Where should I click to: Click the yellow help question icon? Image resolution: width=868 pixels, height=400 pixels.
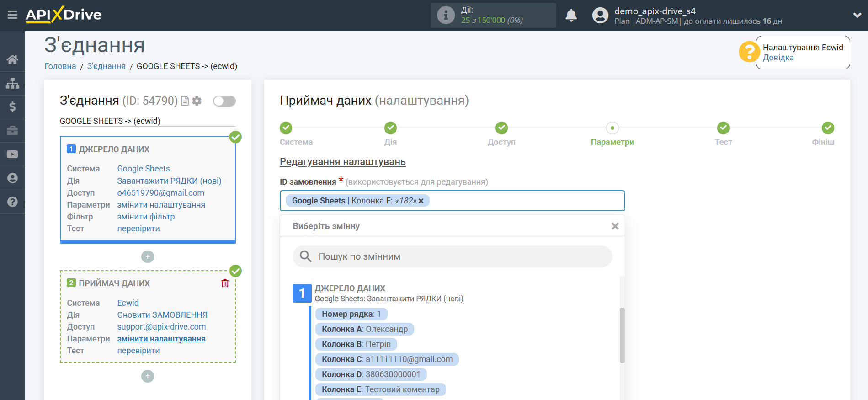click(749, 52)
